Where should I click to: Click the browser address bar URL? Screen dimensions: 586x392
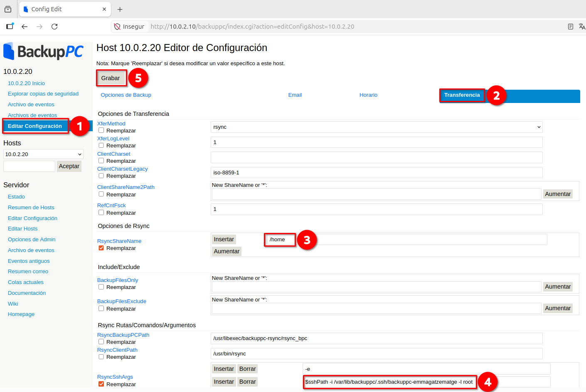253,27
